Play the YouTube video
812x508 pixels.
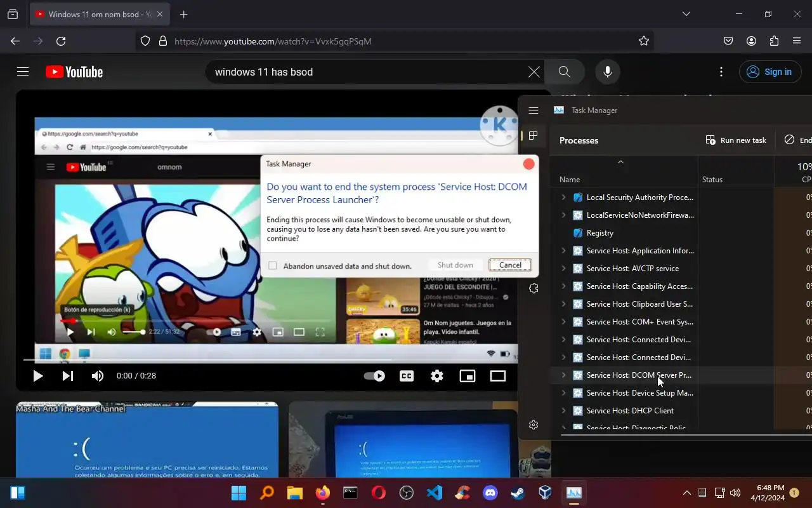coord(37,376)
